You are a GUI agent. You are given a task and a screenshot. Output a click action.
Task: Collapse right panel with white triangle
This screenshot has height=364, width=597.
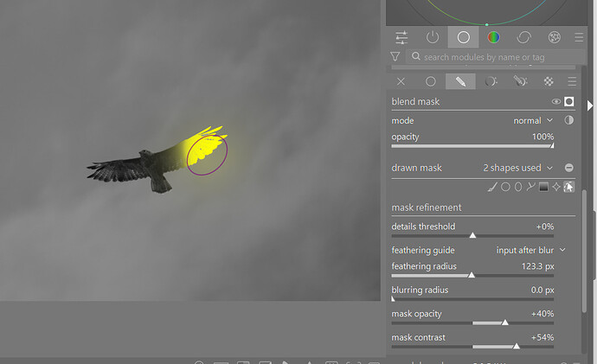point(590,105)
